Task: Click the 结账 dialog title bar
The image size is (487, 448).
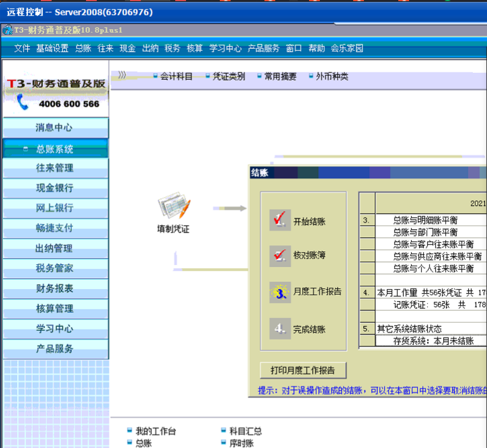Action: coord(368,172)
